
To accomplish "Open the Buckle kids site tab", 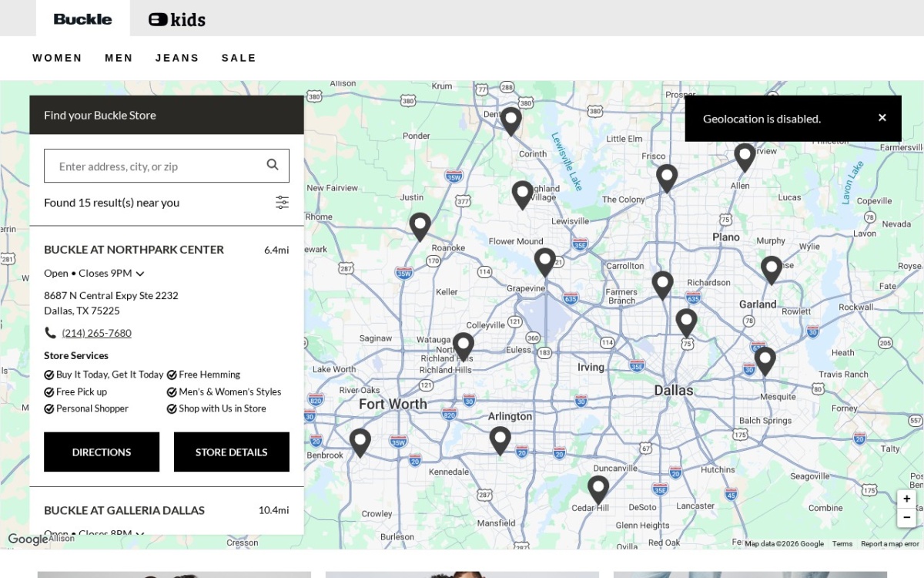I will point(177,19).
